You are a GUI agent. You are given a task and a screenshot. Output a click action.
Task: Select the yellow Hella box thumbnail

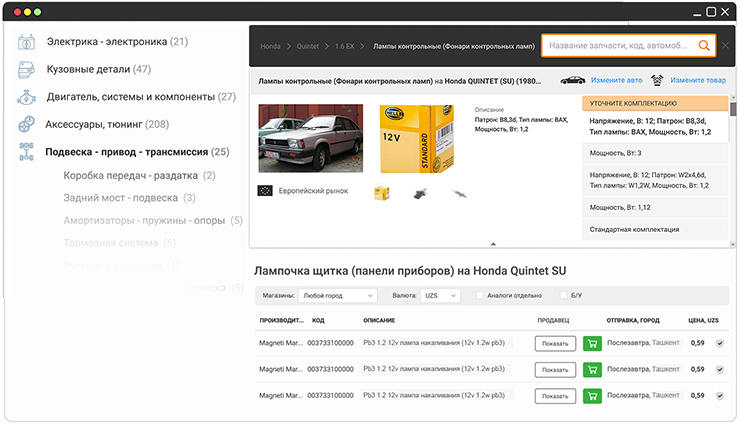[x=382, y=193]
